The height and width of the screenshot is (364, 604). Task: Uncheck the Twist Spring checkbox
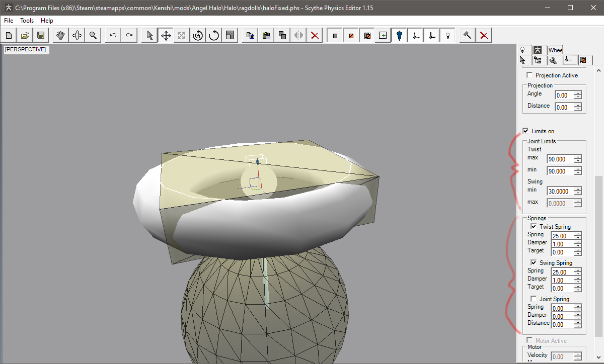click(x=534, y=226)
